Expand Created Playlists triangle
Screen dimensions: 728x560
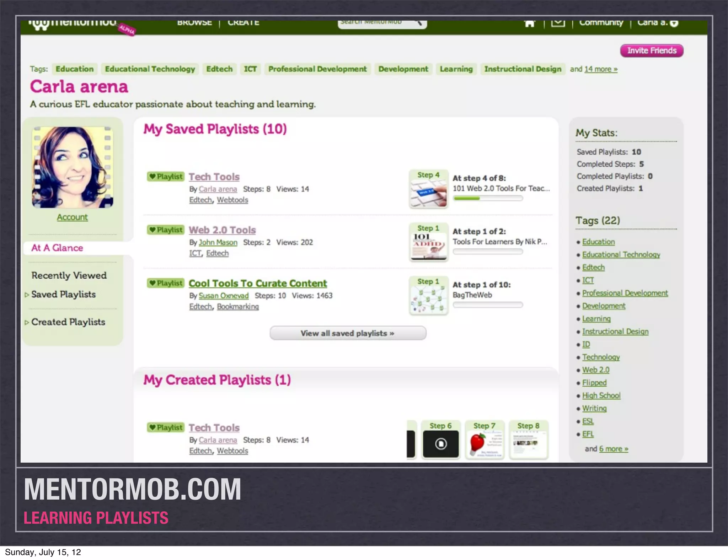27,323
